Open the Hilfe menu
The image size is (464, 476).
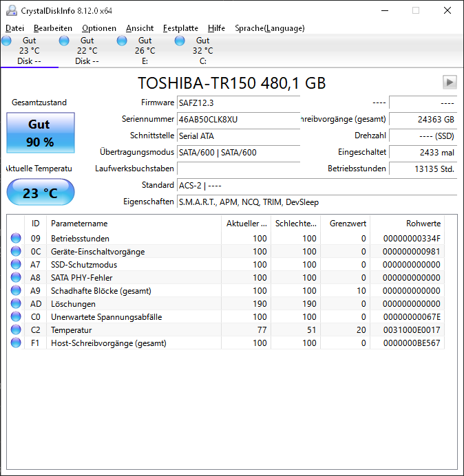(216, 28)
